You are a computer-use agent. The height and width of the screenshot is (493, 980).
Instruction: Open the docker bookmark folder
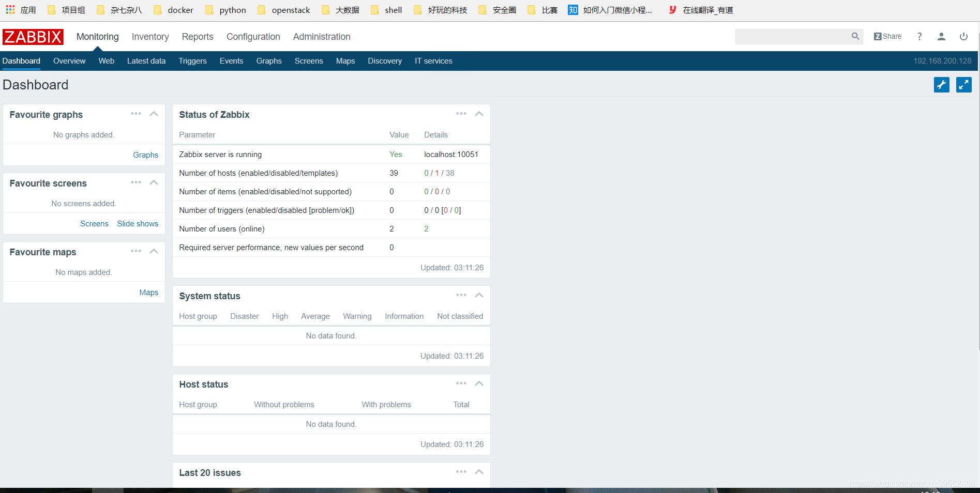[173, 10]
